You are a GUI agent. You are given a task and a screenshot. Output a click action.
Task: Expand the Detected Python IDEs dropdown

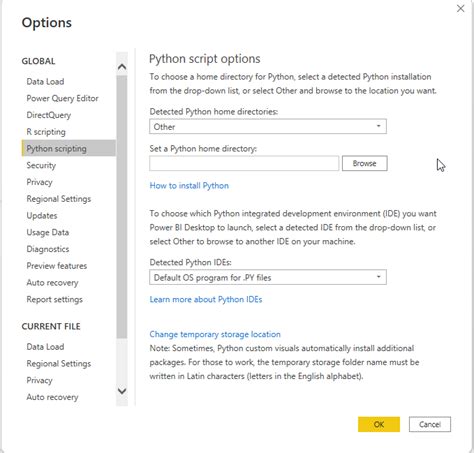pyautogui.click(x=268, y=277)
